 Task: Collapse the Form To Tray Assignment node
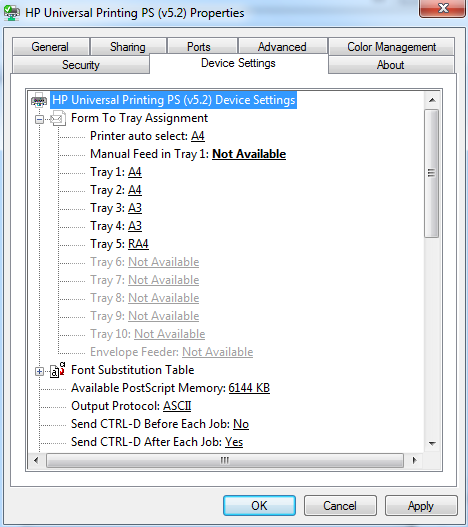(39, 119)
